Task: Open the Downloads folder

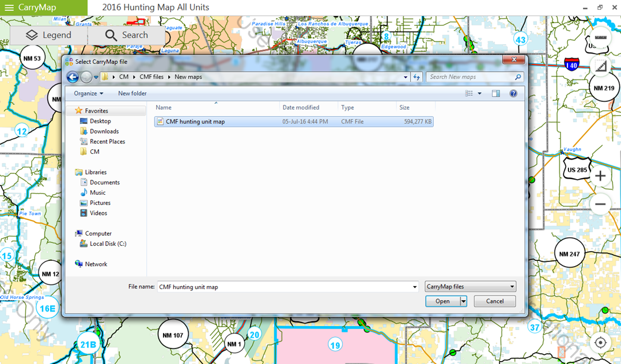Action: (104, 131)
